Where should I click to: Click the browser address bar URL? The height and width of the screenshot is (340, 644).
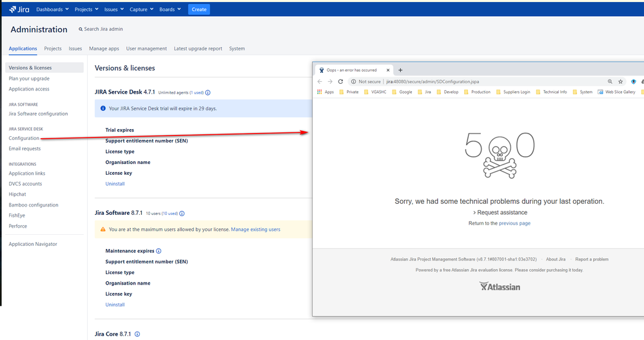tap(433, 81)
